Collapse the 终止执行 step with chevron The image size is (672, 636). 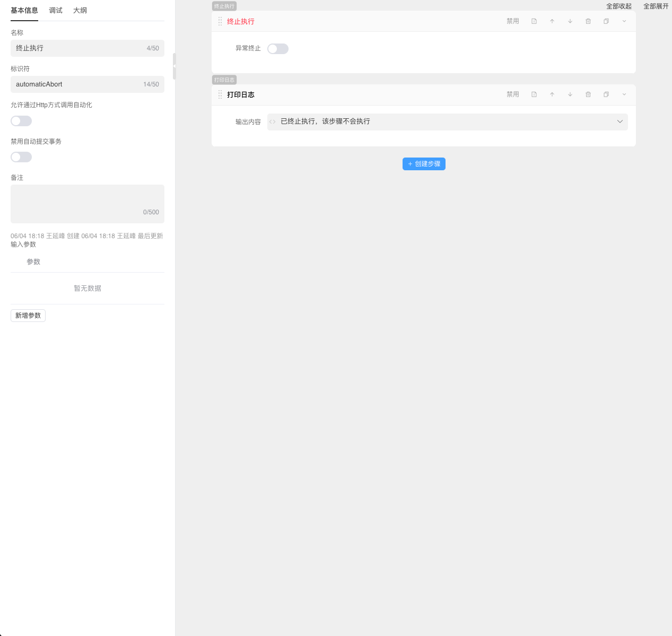624,21
